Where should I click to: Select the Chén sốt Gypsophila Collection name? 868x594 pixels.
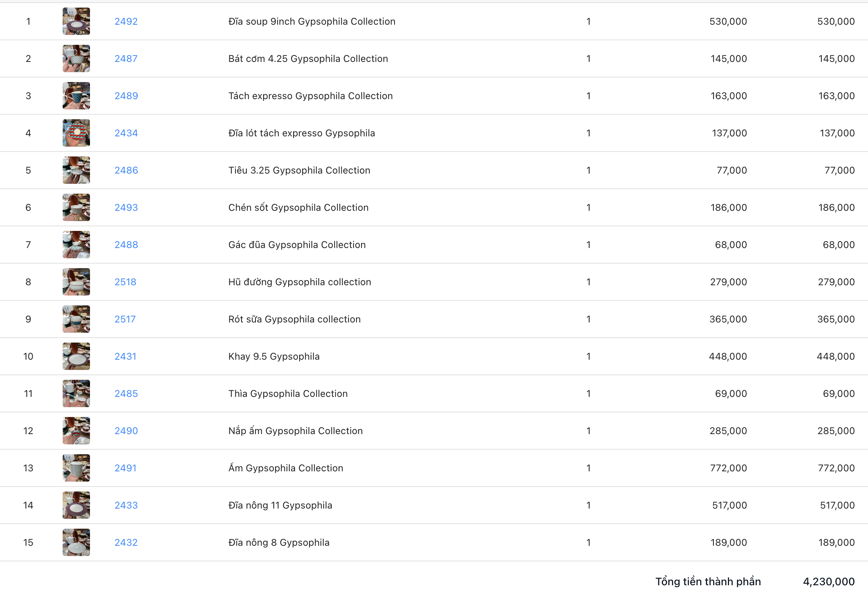(x=298, y=208)
